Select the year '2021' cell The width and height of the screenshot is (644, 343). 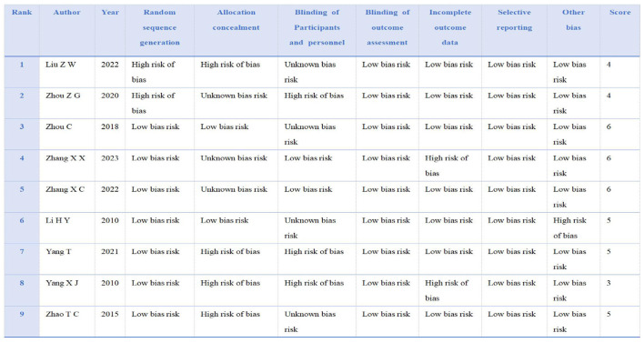point(110,252)
